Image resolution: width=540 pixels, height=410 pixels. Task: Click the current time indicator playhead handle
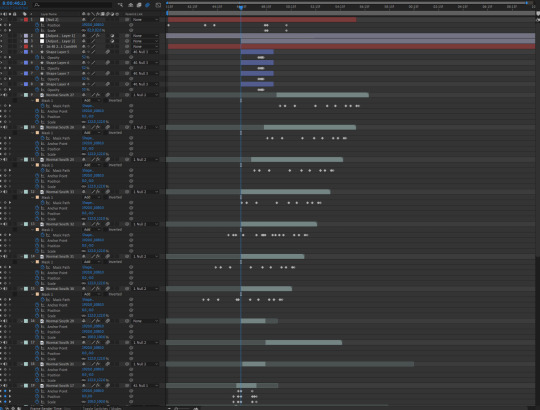pyautogui.click(x=241, y=7)
